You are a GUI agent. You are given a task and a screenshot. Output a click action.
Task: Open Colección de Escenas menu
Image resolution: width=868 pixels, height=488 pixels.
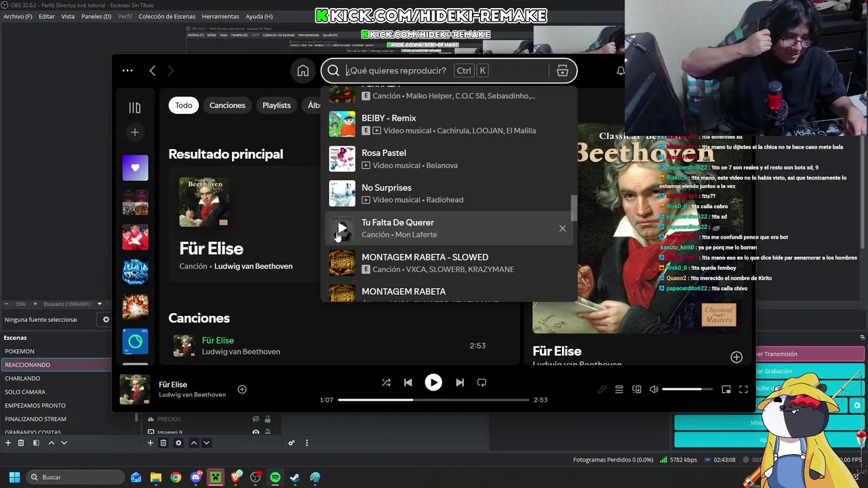pos(167,16)
